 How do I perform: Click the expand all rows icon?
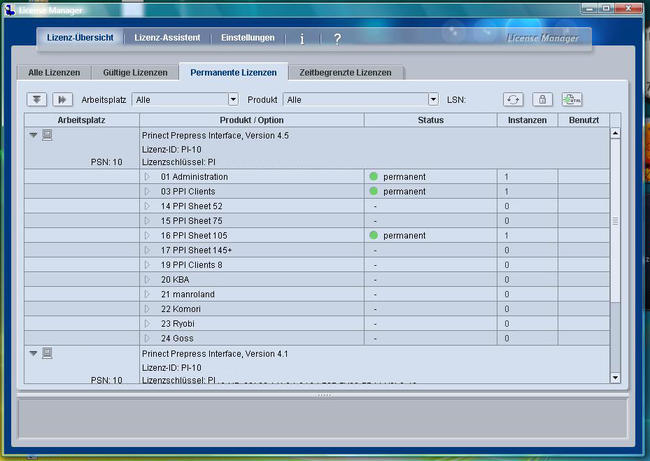click(x=38, y=99)
